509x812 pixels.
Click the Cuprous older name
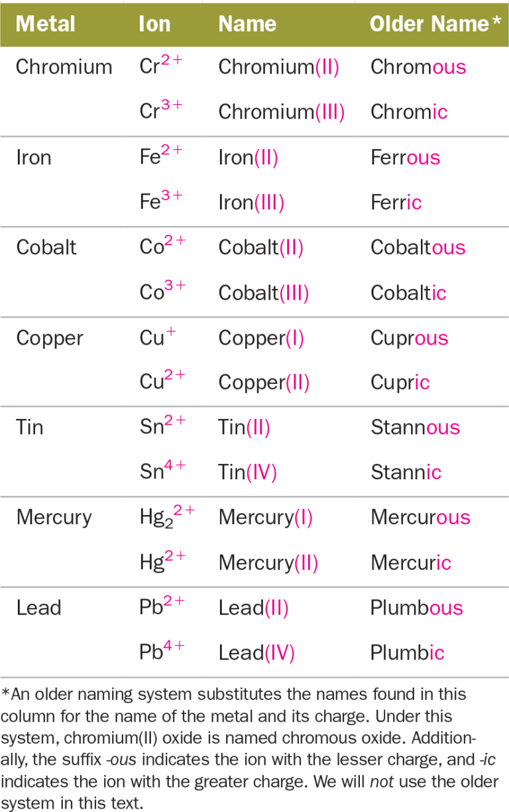[x=409, y=338]
